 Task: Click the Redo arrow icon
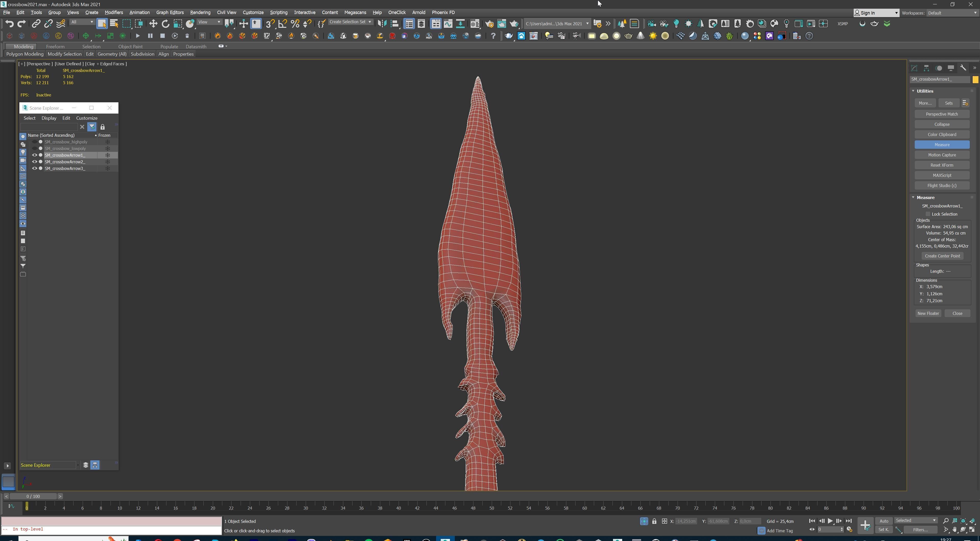22,23
